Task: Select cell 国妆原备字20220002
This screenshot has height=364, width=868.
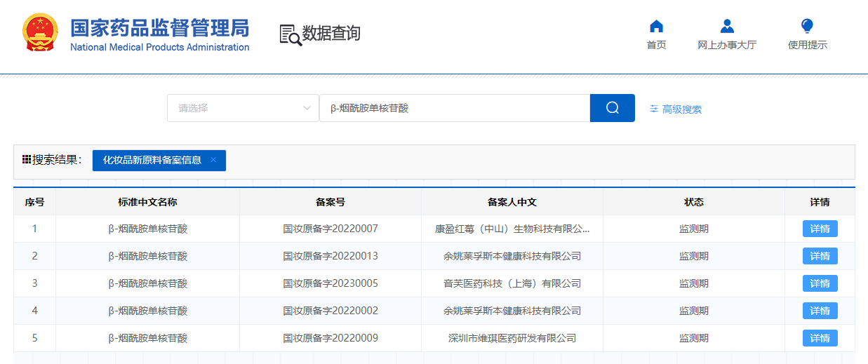Action: [x=330, y=311]
